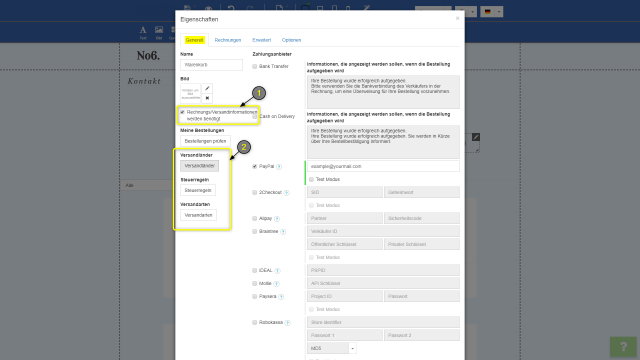Enable the Braintree payment option
The image size is (640, 360).
[x=254, y=232]
